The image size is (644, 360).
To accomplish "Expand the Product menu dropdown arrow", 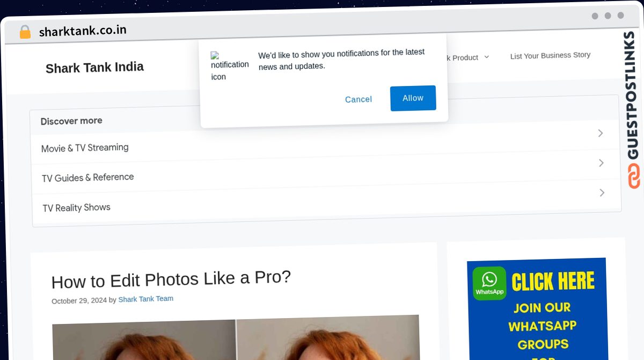I will pos(486,57).
